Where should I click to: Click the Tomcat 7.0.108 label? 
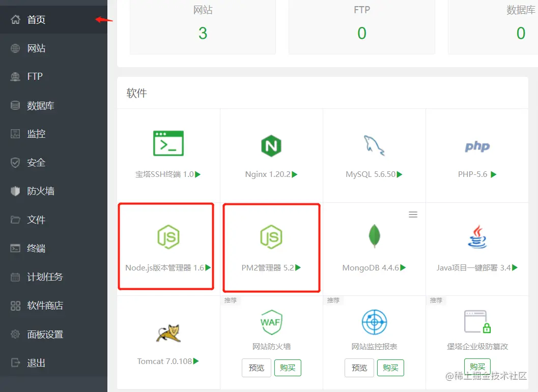point(164,361)
